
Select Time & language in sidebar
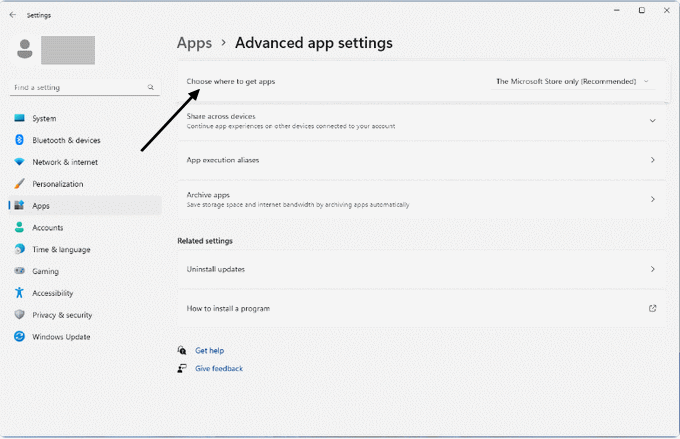pos(61,250)
